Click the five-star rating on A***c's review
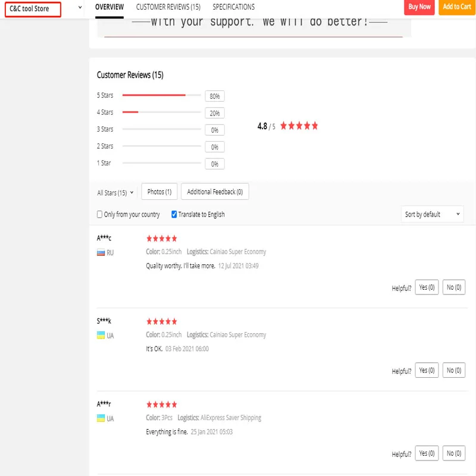The width and height of the screenshot is (476, 476). pyautogui.click(x=162, y=239)
